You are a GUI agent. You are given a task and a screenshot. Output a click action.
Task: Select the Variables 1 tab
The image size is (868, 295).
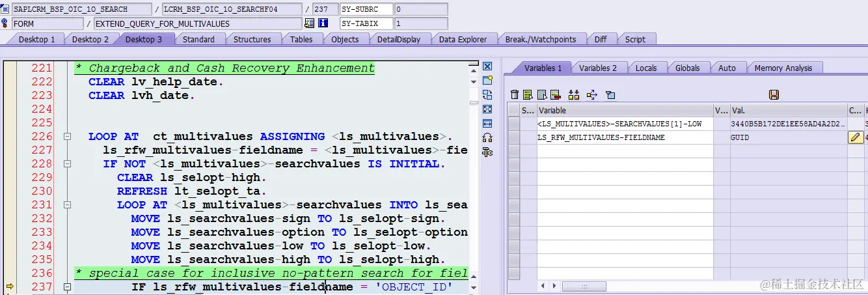coord(543,68)
